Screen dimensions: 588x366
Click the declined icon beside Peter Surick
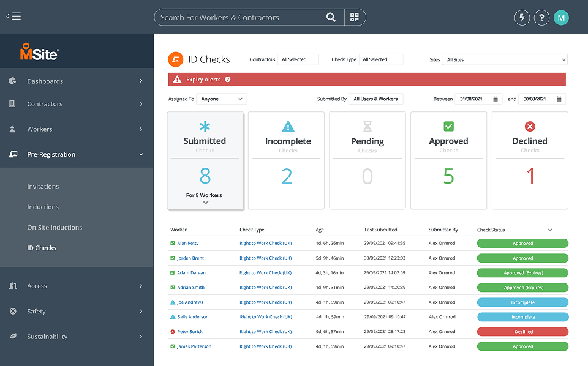pos(173,332)
